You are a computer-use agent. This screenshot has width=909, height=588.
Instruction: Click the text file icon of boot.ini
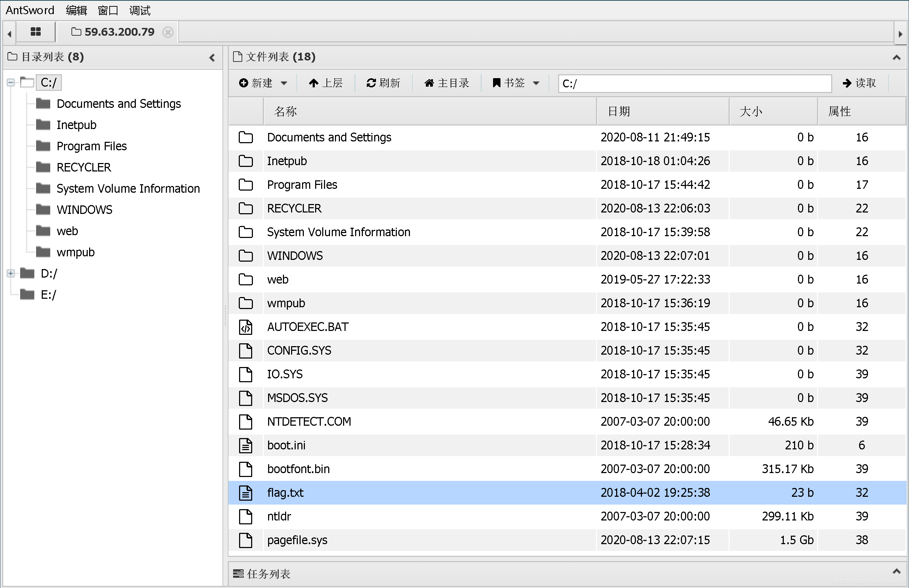pos(245,446)
